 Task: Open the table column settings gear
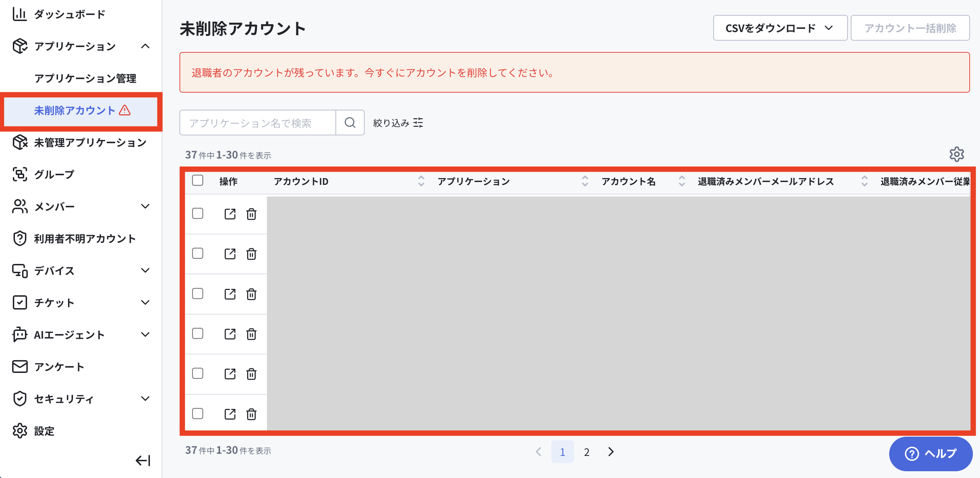[956, 154]
